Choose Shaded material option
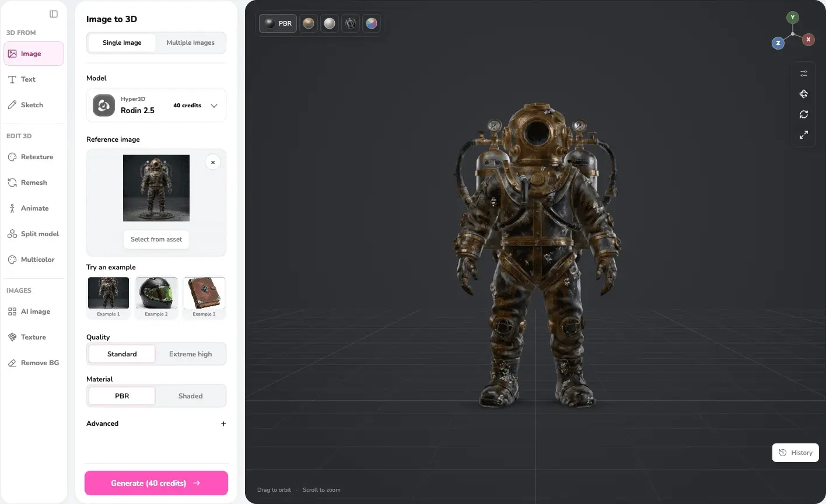The width and height of the screenshot is (826, 504). (191, 396)
